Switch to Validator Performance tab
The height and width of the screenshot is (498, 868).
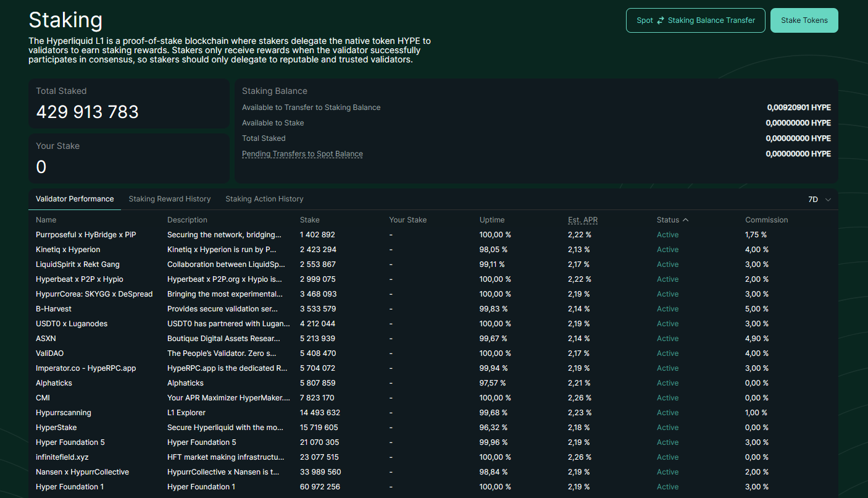pos(75,199)
